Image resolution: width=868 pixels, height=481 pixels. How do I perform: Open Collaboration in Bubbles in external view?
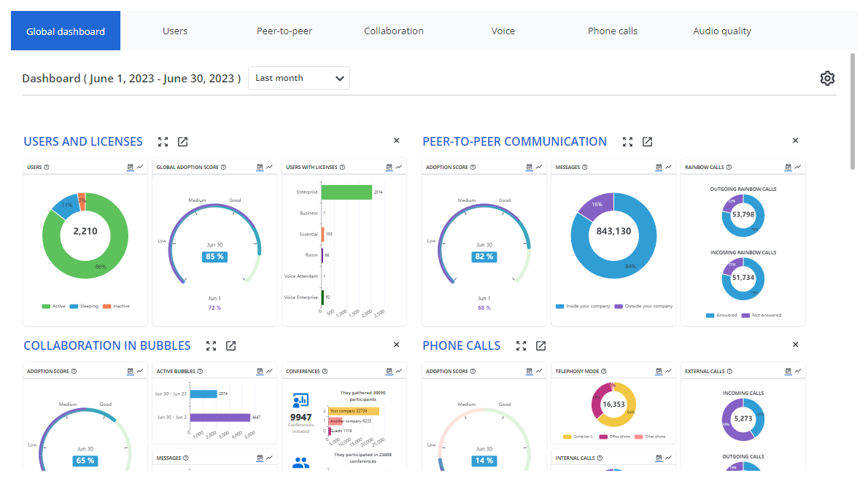pyautogui.click(x=230, y=346)
